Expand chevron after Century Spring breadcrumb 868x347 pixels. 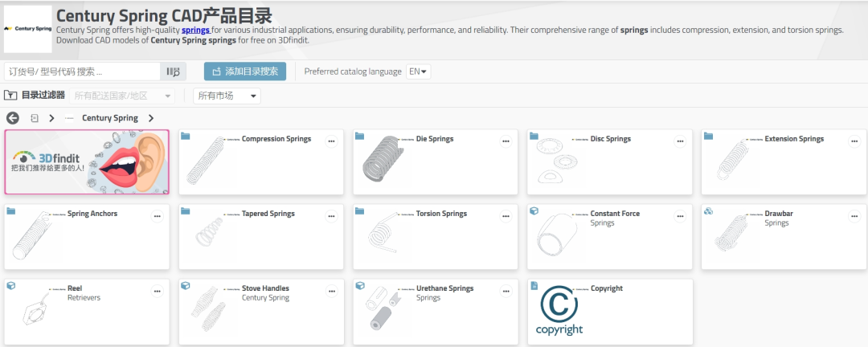pos(151,118)
